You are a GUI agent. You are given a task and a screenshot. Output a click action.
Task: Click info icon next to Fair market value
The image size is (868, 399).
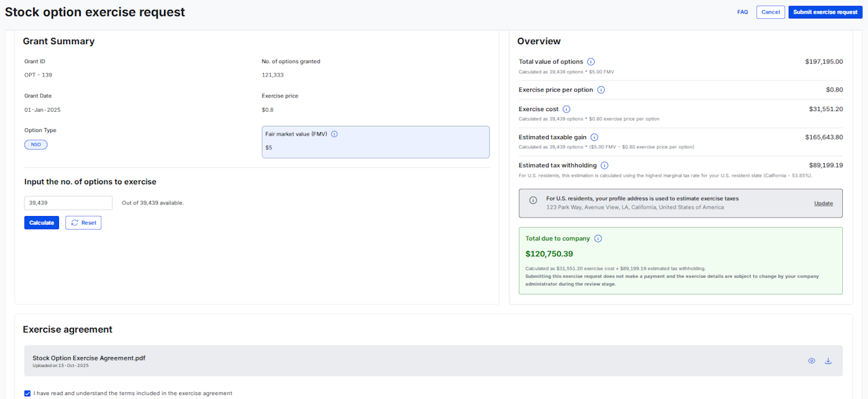coord(334,134)
